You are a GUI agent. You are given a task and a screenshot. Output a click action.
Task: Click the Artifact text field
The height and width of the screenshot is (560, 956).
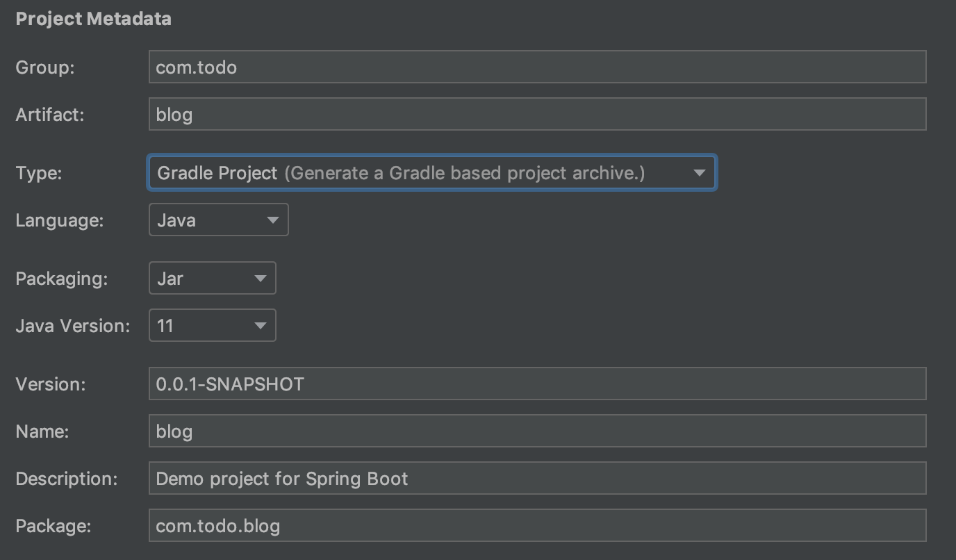click(x=536, y=115)
